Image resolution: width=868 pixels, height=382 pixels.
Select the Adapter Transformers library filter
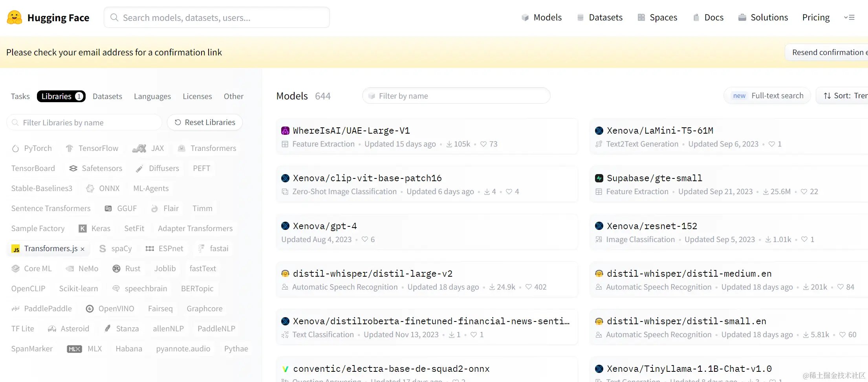[195, 228]
